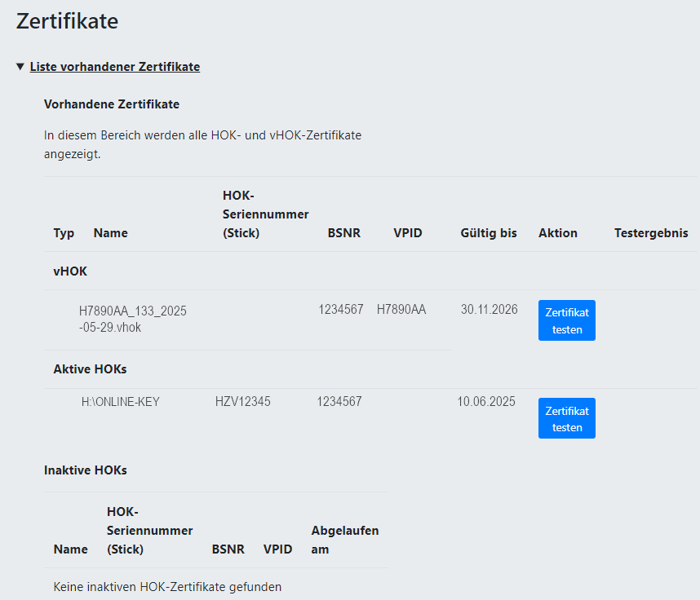Image resolution: width=700 pixels, height=600 pixels.
Task: Click the Testergebnis column header
Action: [x=650, y=233]
